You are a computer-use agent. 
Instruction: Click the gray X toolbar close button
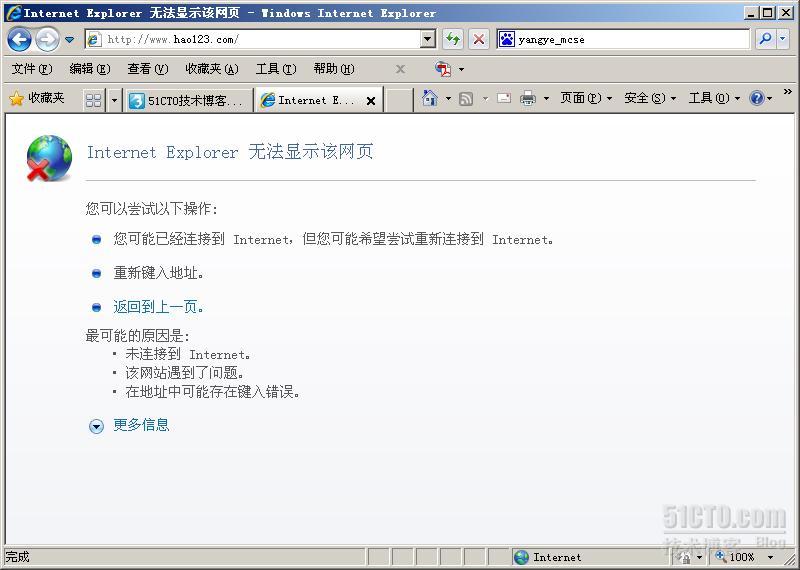401,69
